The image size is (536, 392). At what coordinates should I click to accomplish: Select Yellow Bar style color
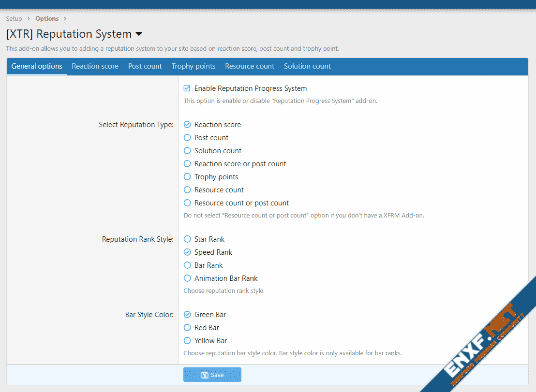[x=187, y=341]
